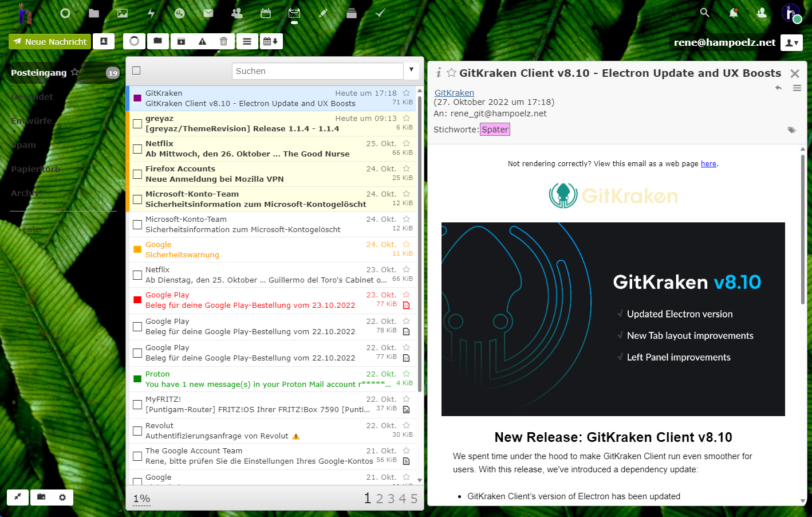The image size is (812, 517).
Task: Open the Files folder app icon
Action: coord(94,13)
